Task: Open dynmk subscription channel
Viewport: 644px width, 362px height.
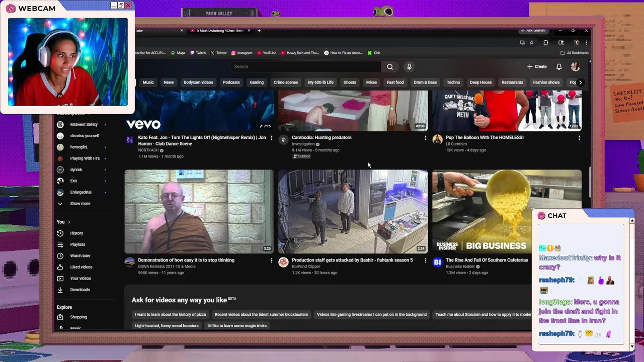Action: tap(76, 169)
